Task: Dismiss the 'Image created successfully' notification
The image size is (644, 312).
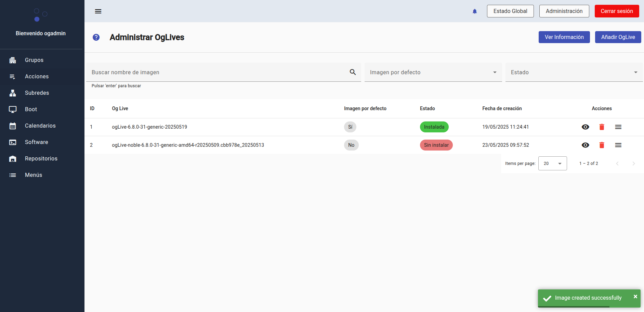Action: point(635,297)
